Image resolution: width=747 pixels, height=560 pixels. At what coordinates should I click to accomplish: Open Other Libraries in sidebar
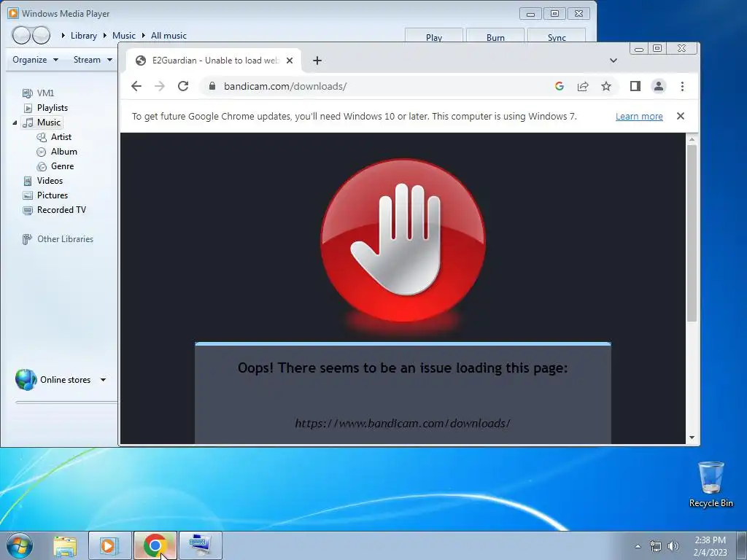tap(58, 239)
